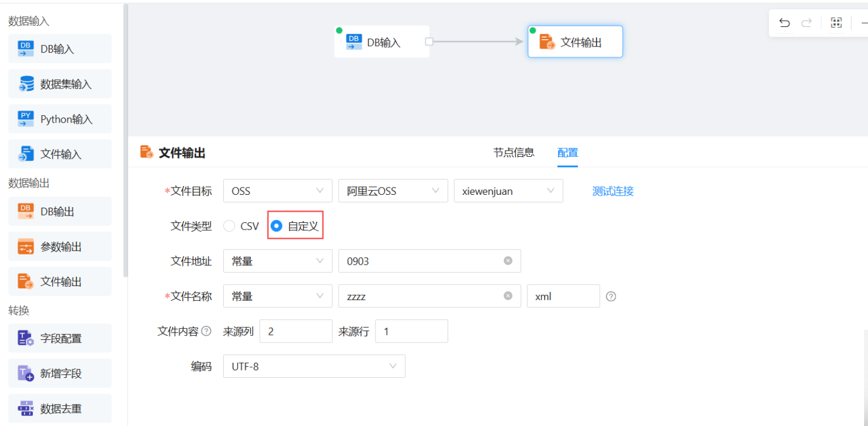Select the 文件输入 sidebar component
The height and width of the screenshot is (426, 868).
point(60,154)
